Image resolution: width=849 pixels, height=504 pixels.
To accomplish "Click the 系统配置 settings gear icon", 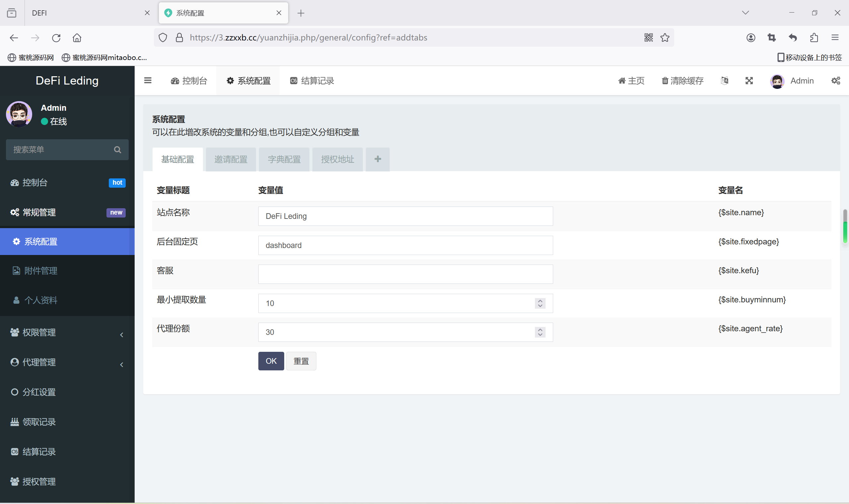I will click(230, 81).
